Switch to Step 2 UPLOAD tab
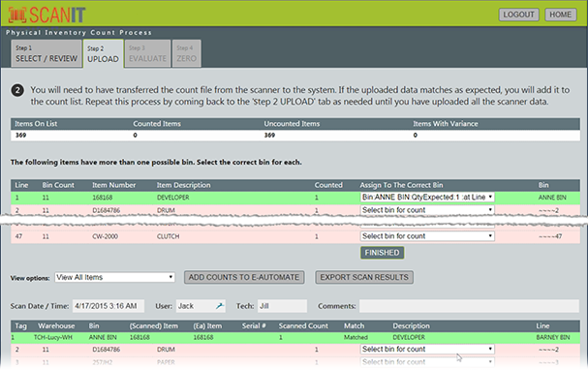The height and width of the screenshot is (370, 588). [x=103, y=54]
